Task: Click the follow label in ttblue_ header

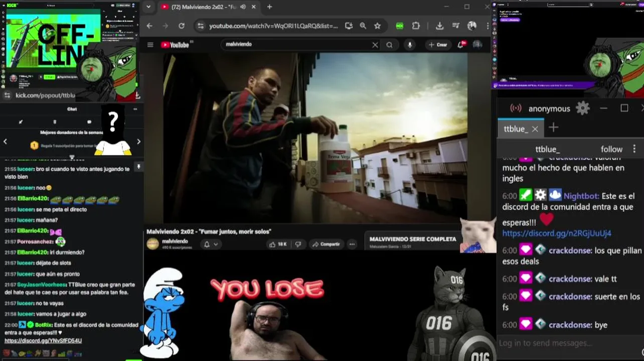Action: click(x=611, y=149)
